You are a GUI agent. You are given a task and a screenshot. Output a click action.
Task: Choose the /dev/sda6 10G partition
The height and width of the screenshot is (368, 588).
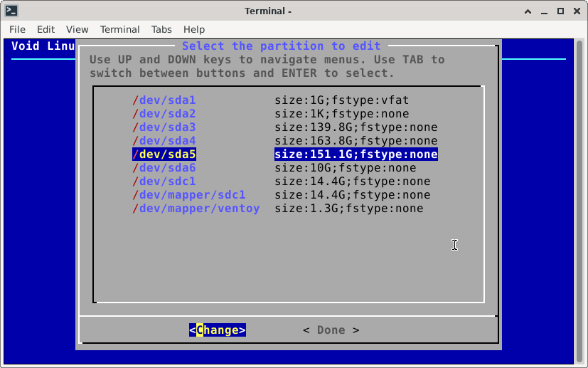[164, 168]
